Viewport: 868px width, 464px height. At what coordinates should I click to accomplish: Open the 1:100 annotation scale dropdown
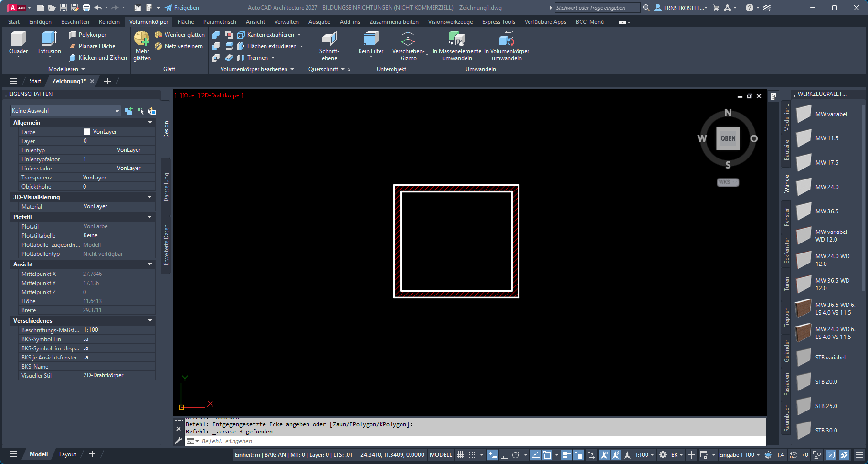(645, 455)
